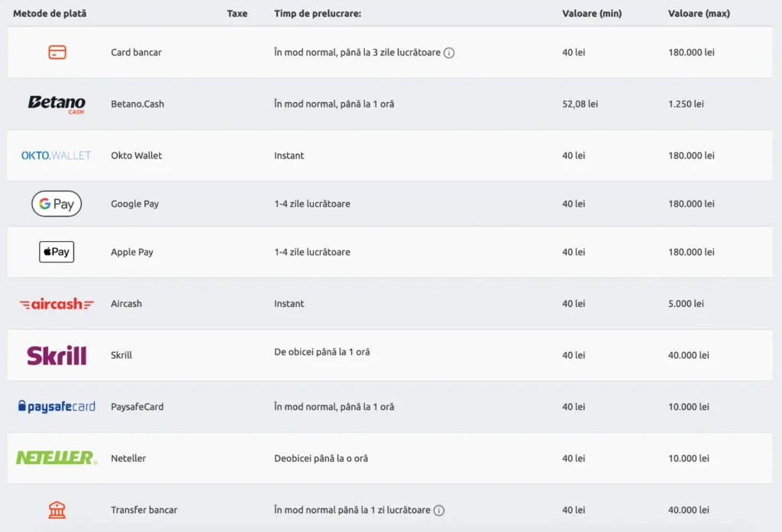
Task: Open info icon beside Card bancar processing time
Action: coord(449,53)
